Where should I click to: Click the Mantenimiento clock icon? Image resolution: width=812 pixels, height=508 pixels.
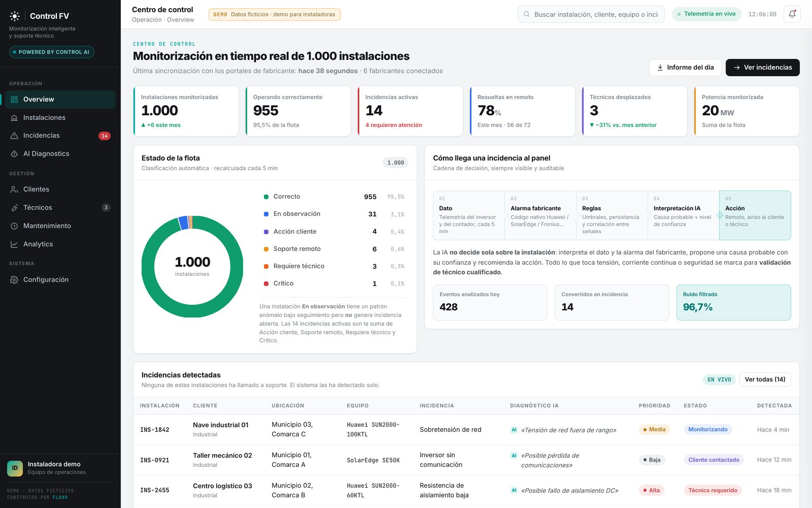coord(14,226)
